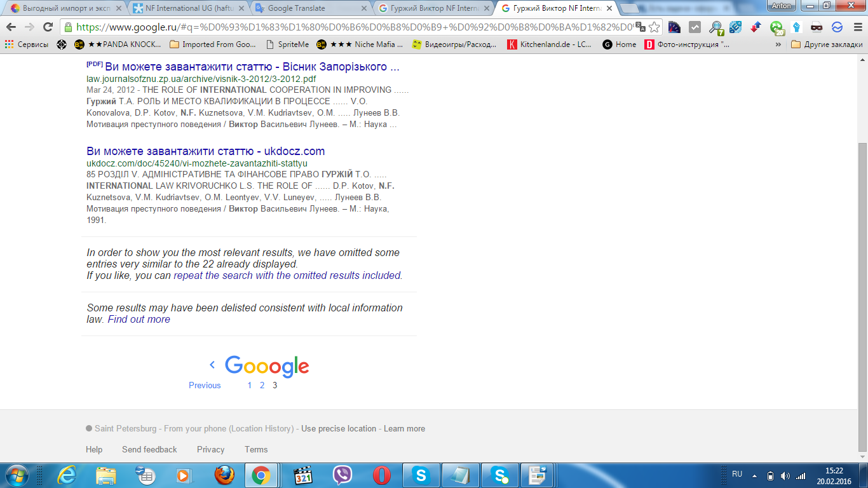This screenshot has height=488, width=868.
Task: Open the Privacy footer link
Action: [x=210, y=449]
